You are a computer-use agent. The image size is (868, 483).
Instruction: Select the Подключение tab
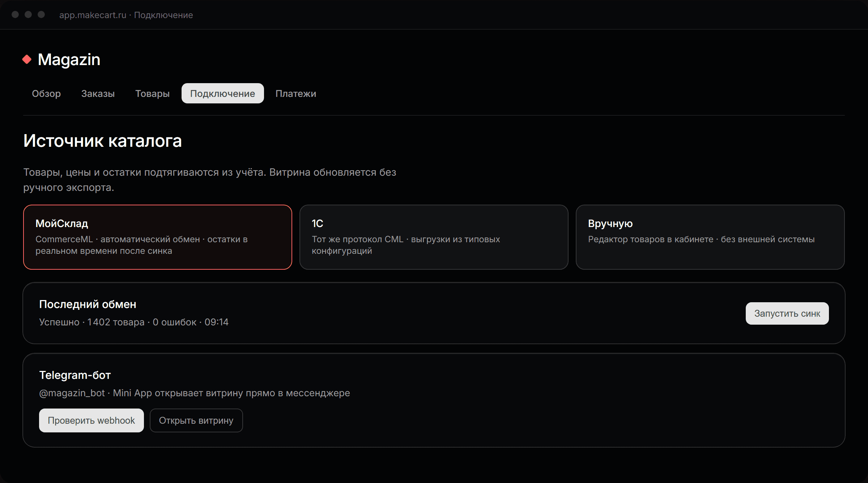tap(223, 94)
